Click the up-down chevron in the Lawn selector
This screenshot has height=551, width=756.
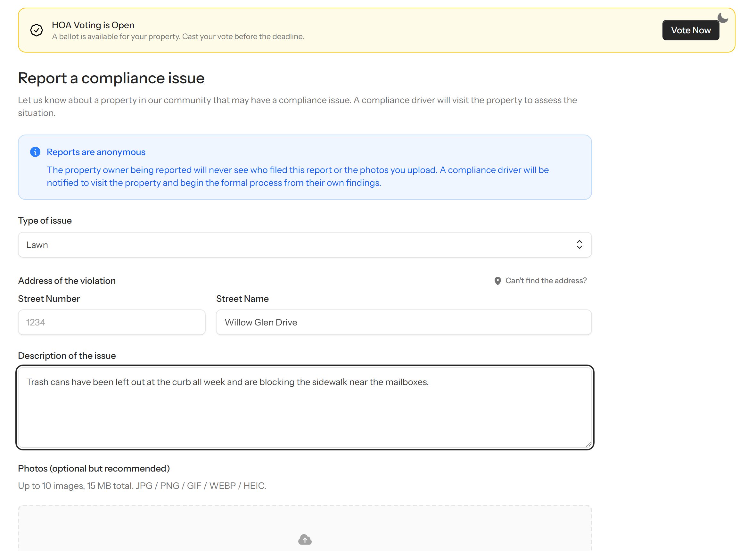[x=579, y=245]
